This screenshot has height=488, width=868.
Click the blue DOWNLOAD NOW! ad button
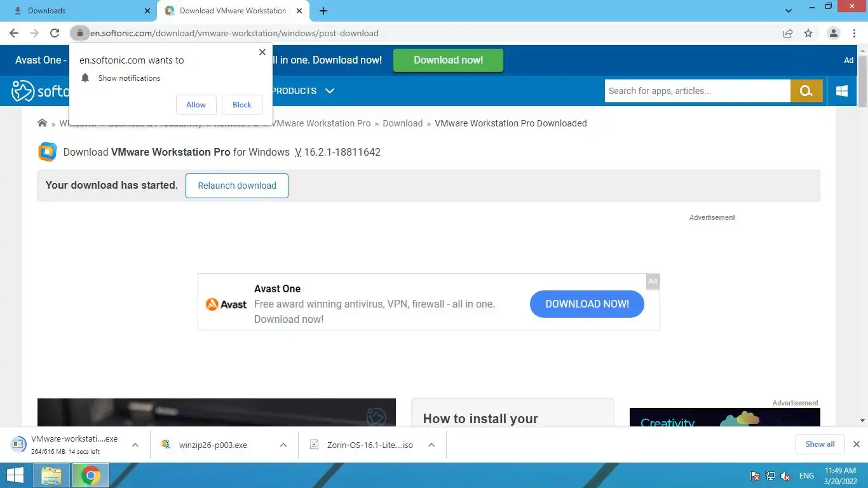pyautogui.click(x=587, y=304)
